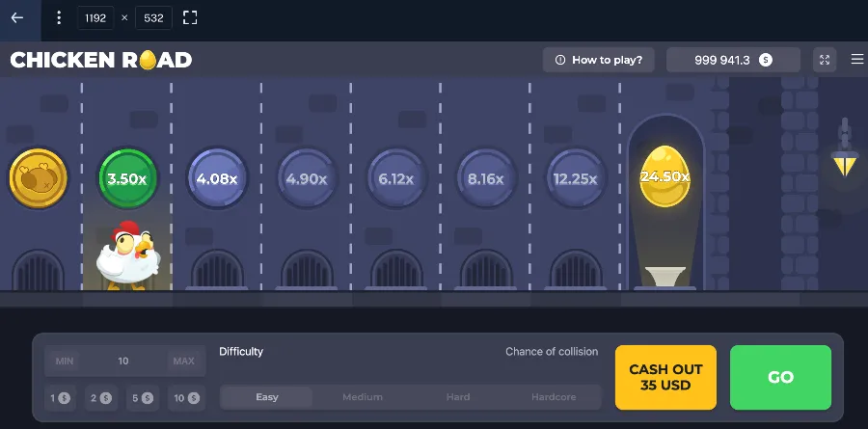Click the 4.08x multiplier coin
Viewport: 868px width, 429px height.
pyautogui.click(x=217, y=178)
